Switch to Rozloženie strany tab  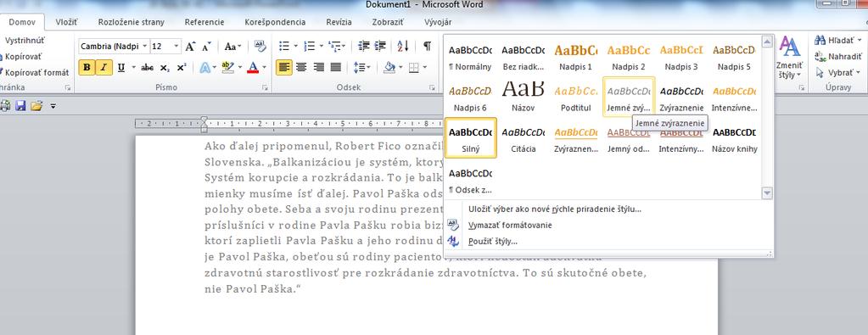click(132, 22)
